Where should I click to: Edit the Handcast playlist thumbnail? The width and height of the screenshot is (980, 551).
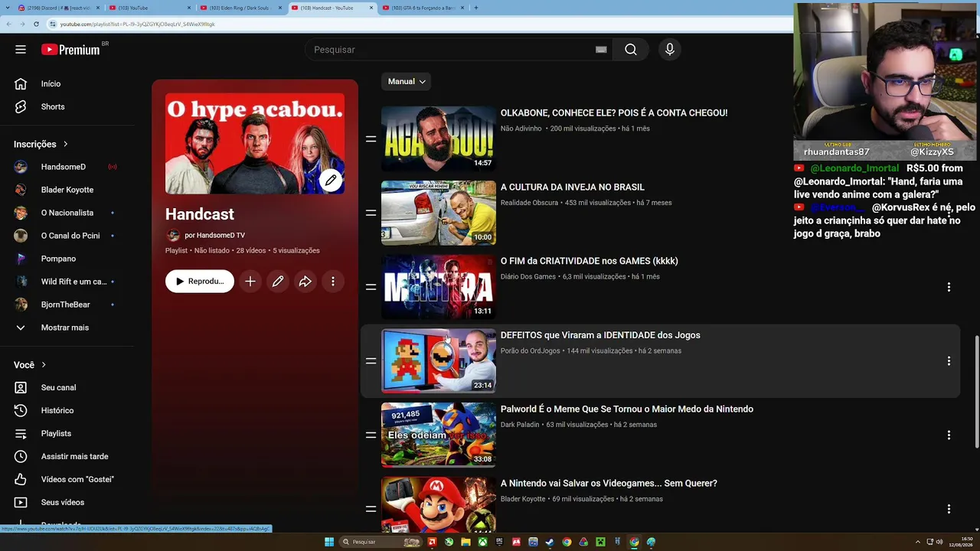pos(331,180)
